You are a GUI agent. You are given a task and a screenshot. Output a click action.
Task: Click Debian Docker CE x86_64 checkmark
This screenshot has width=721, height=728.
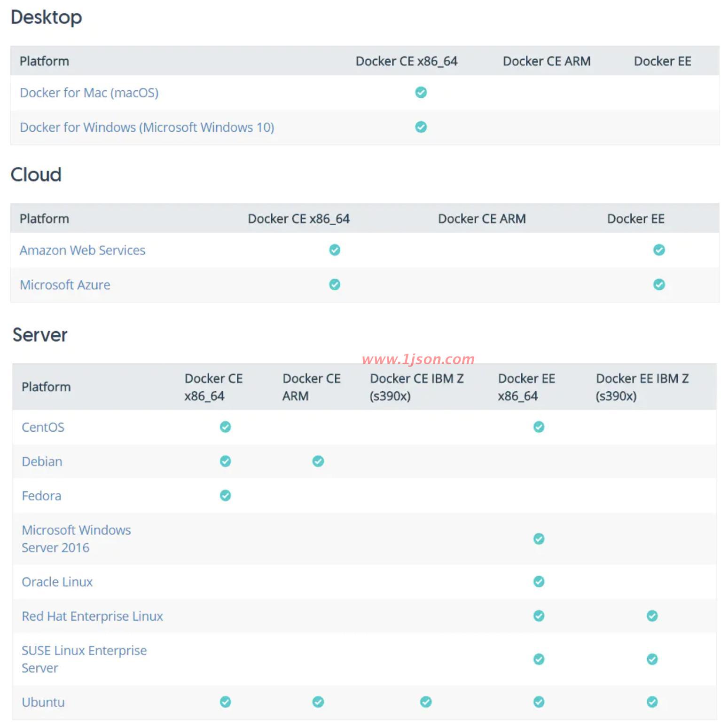tap(226, 461)
